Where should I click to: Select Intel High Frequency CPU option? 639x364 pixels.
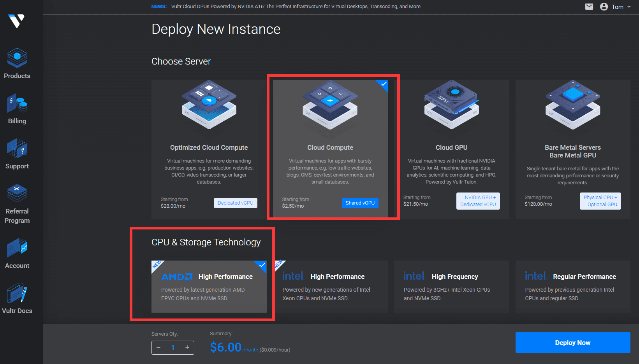click(452, 287)
